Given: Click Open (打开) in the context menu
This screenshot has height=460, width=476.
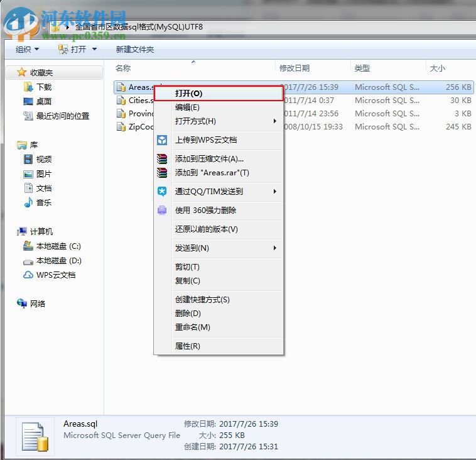Looking at the screenshot, I should (x=219, y=93).
